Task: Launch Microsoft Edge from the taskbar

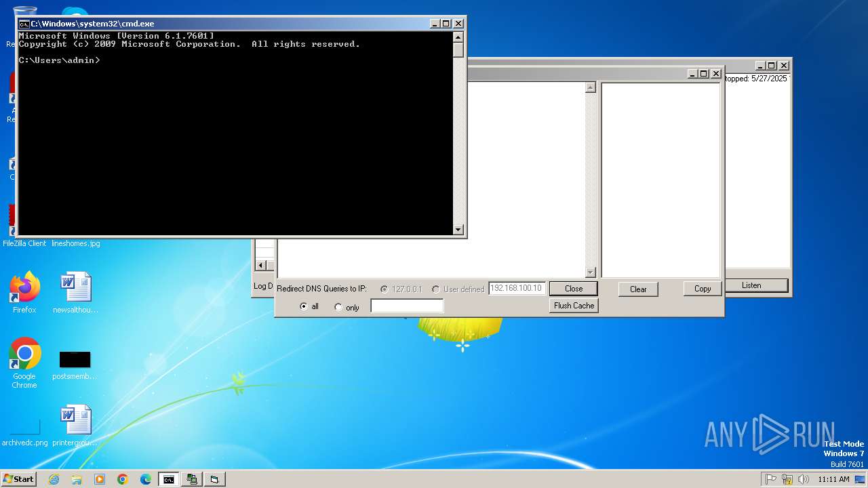Action: pos(146,479)
